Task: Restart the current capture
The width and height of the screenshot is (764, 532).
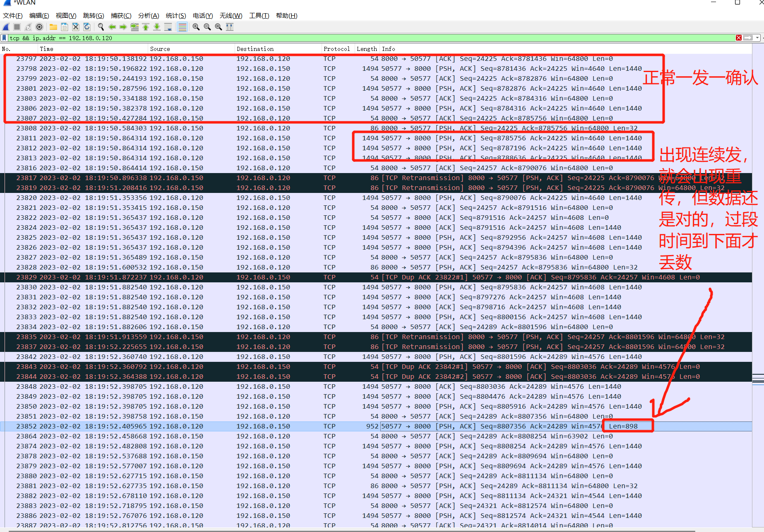Action: 28,27
